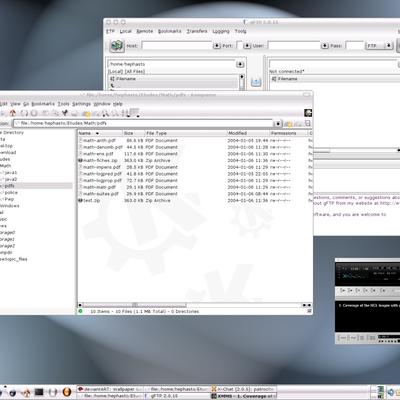Open the gFTP Host history dropdown
400x400 pixels.
(x=217, y=46)
